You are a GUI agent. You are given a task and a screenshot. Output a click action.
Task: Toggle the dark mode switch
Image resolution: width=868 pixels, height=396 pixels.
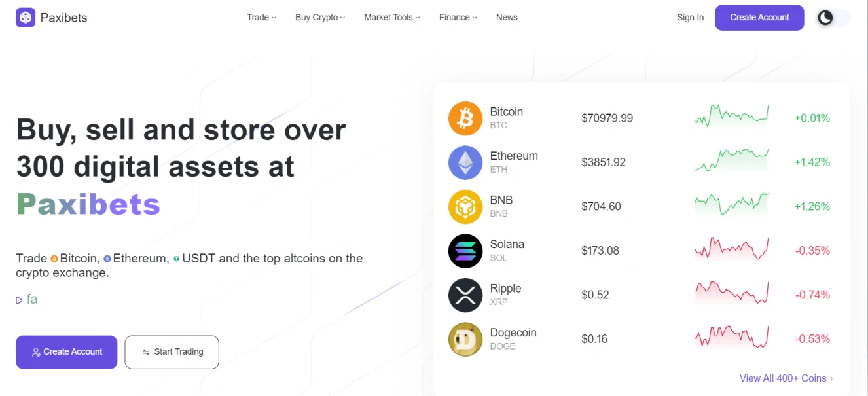coord(833,18)
